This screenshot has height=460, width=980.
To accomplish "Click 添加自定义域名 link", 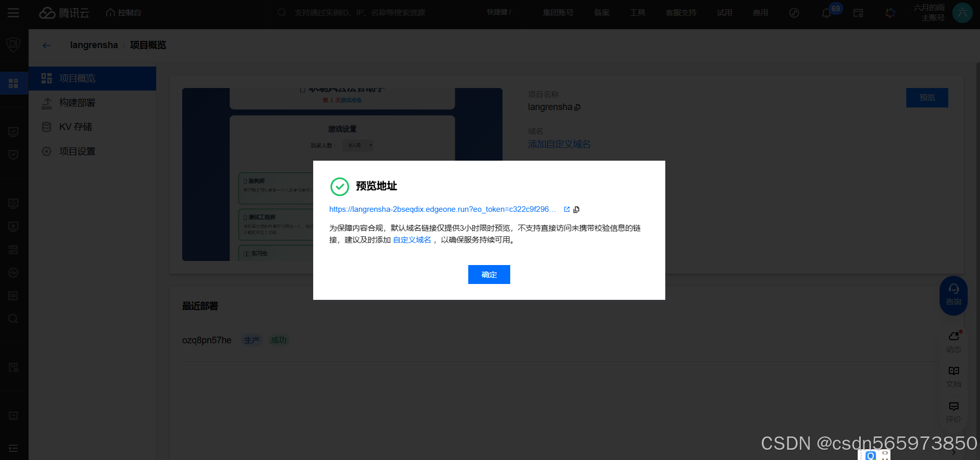I will pyautogui.click(x=559, y=144).
